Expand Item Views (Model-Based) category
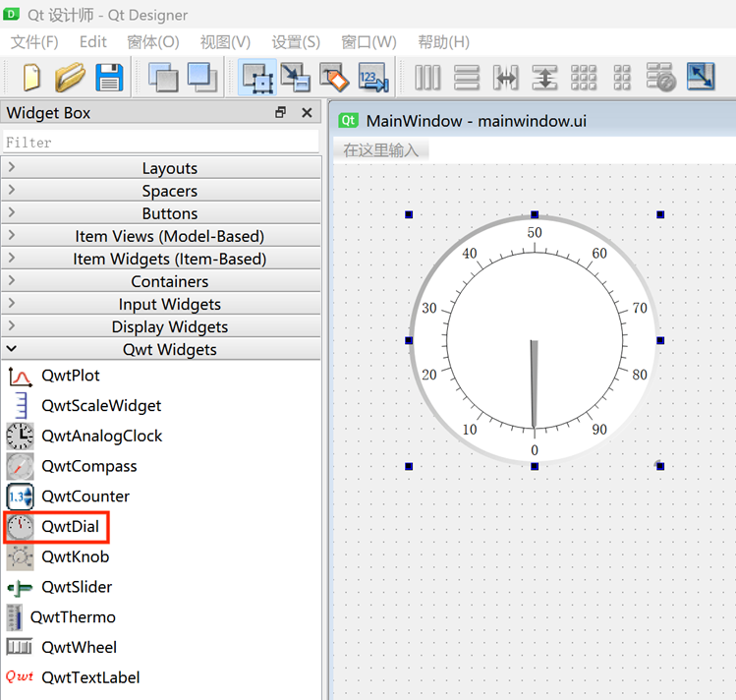The height and width of the screenshot is (700, 736). [x=161, y=236]
